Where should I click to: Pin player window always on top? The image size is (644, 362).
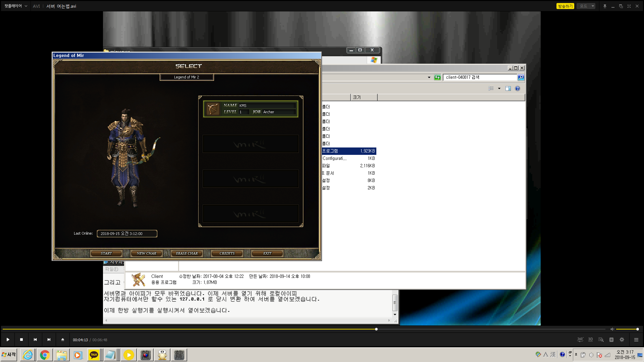[x=605, y=6]
